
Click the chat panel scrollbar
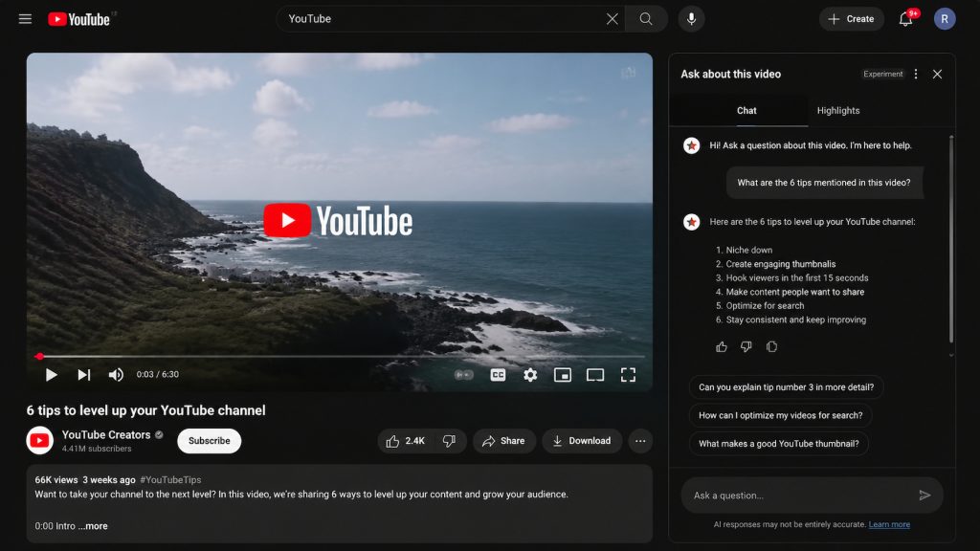(x=951, y=239)
